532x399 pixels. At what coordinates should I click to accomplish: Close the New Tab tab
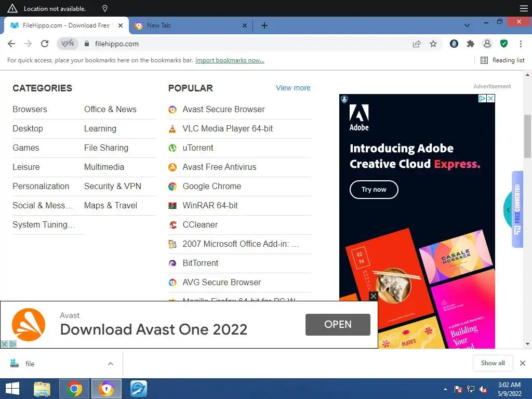(245, 25)
